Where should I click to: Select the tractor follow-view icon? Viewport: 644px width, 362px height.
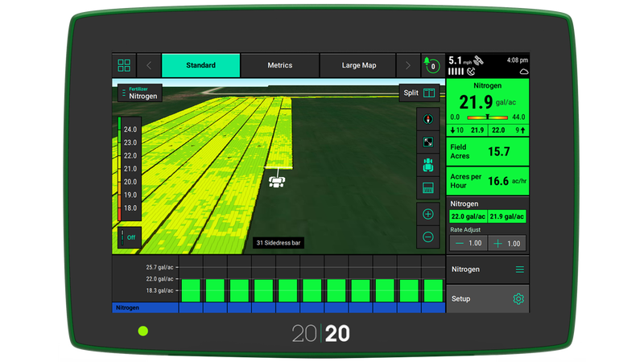click(x=428, y=165)
